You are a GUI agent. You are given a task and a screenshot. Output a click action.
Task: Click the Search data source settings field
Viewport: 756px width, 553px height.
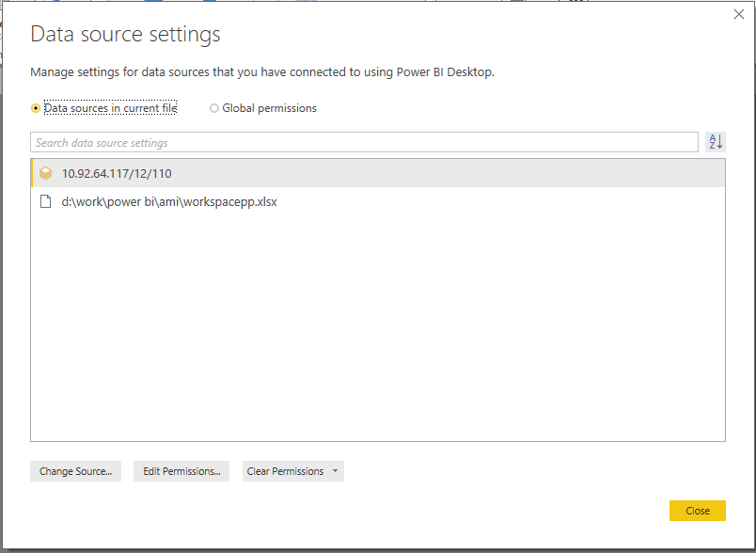(x=364, y=142)
